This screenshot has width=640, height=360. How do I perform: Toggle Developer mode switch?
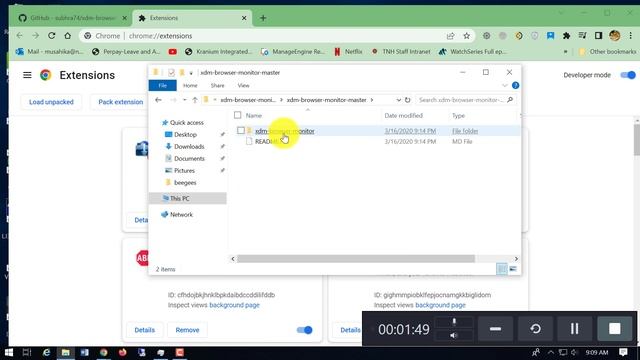[x=628, y=75]
